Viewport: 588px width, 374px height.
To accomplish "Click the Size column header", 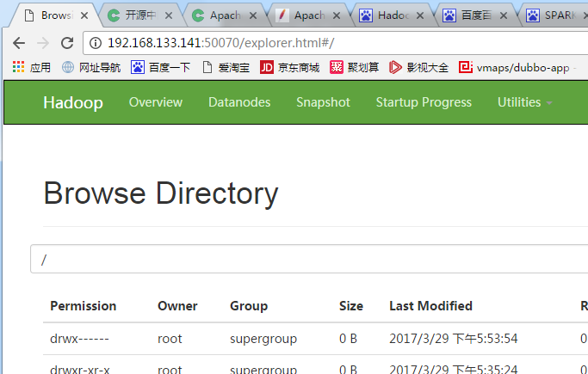I will coord(351,306).
